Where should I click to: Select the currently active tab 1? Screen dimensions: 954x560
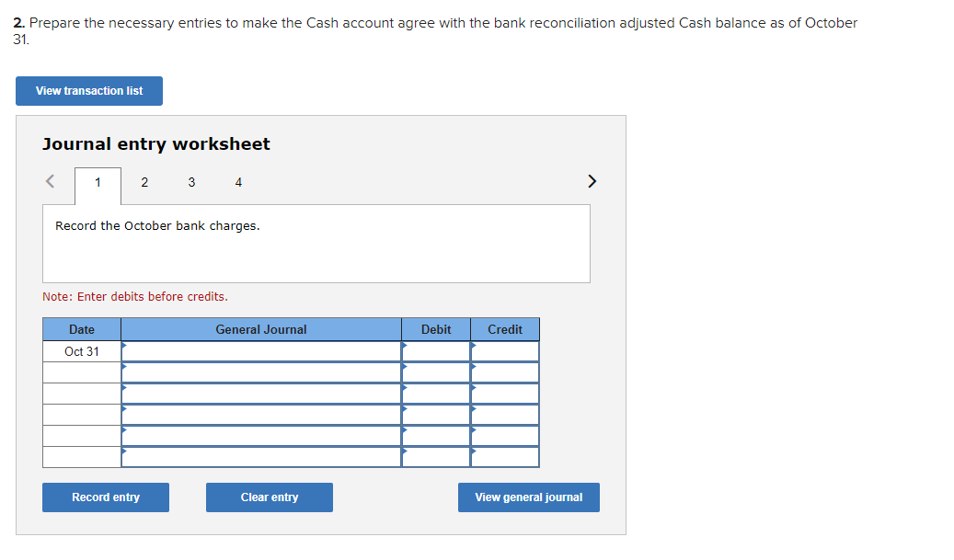click(98, 183)
